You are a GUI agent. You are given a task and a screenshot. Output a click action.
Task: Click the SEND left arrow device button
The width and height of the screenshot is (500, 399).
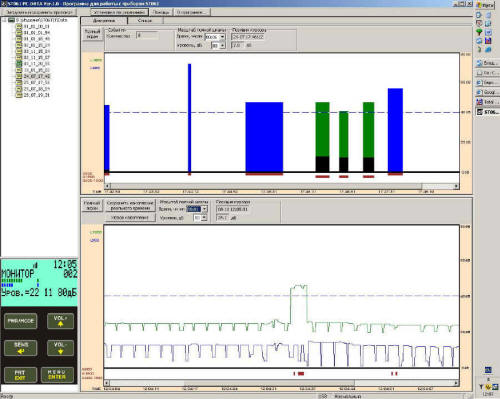(x=21, y=348)
